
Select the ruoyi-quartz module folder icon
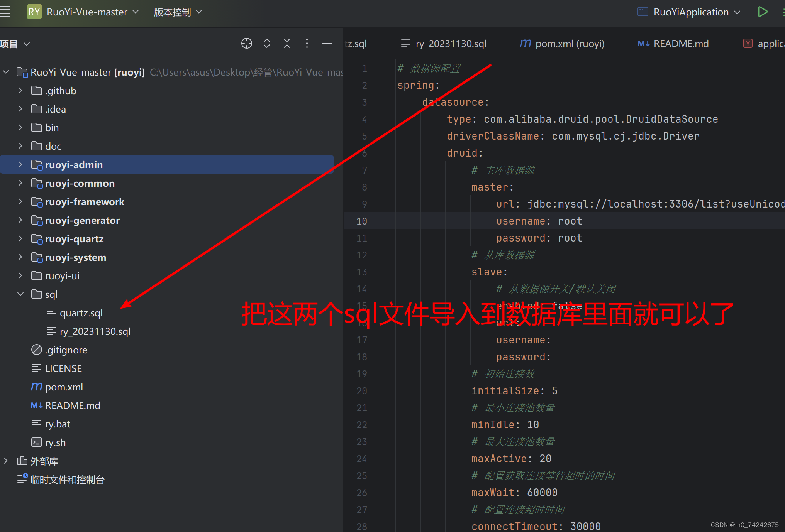click(x=37, y=239)
